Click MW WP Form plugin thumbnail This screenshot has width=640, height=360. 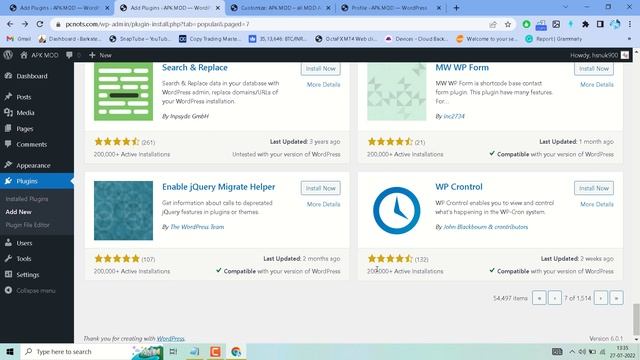[x=396, y=91]
